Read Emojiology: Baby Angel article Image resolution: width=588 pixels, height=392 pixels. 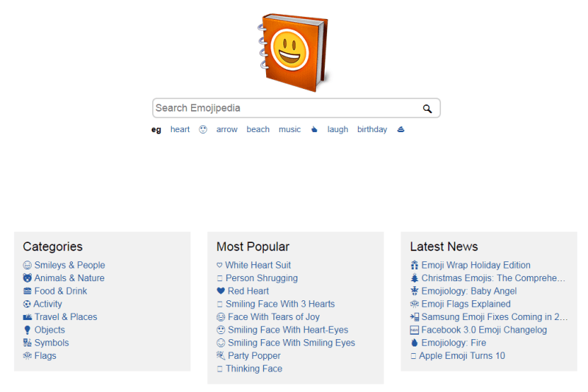coord(469,291)
